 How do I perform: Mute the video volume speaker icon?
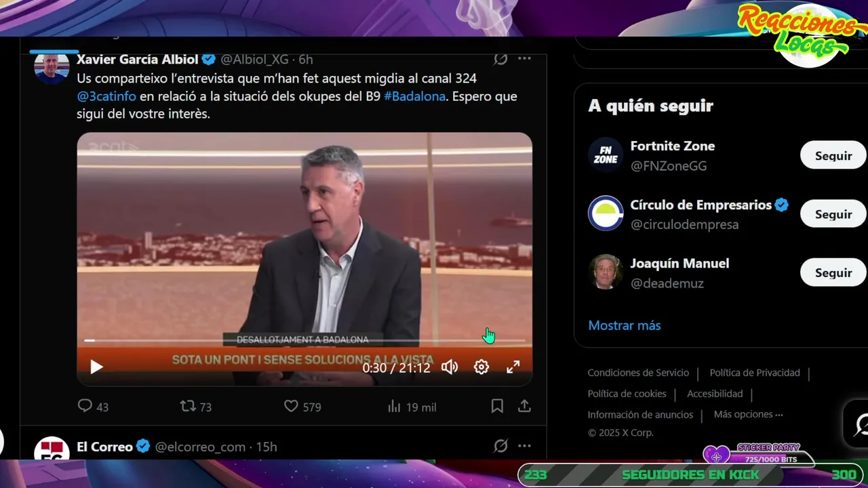[x=450, y=367]
